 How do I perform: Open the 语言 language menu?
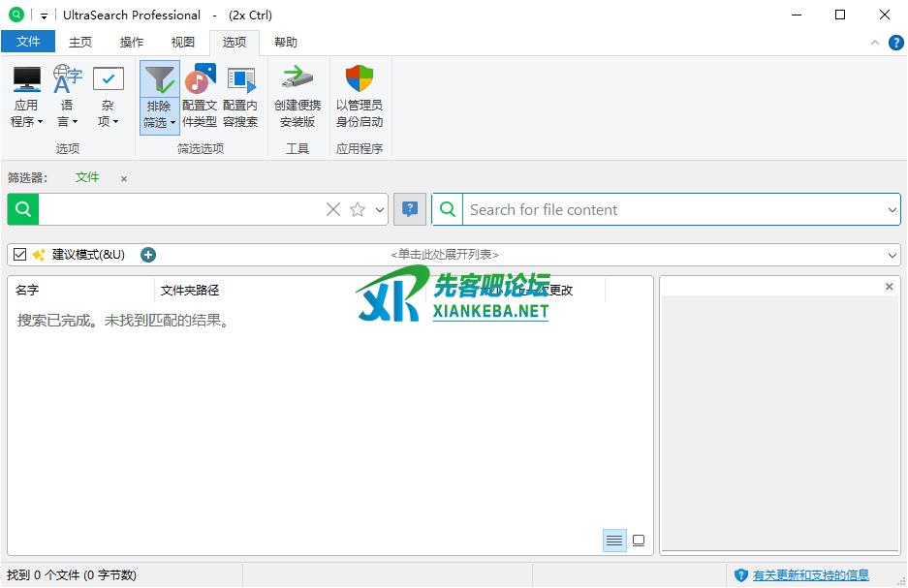point(67,97)
